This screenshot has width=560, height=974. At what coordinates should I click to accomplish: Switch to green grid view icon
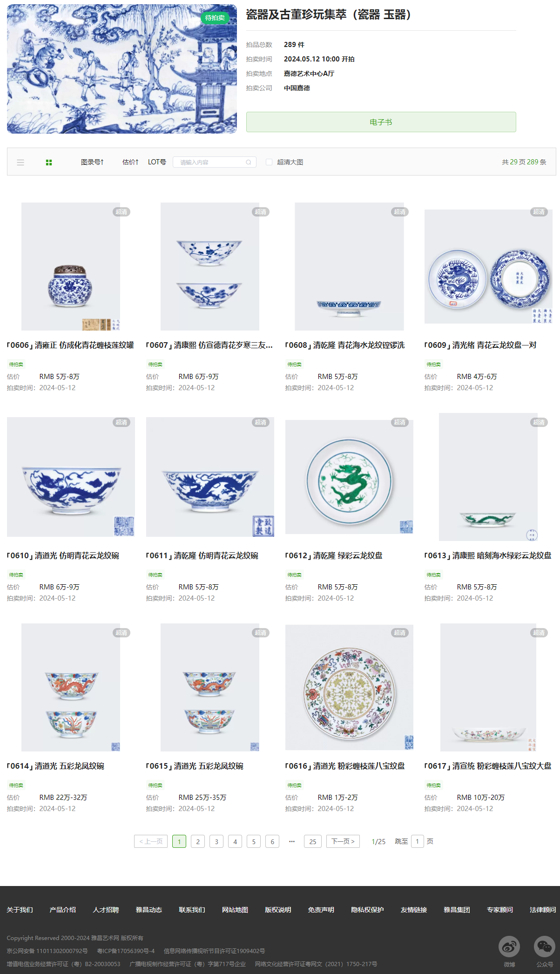tap(49, 162)
